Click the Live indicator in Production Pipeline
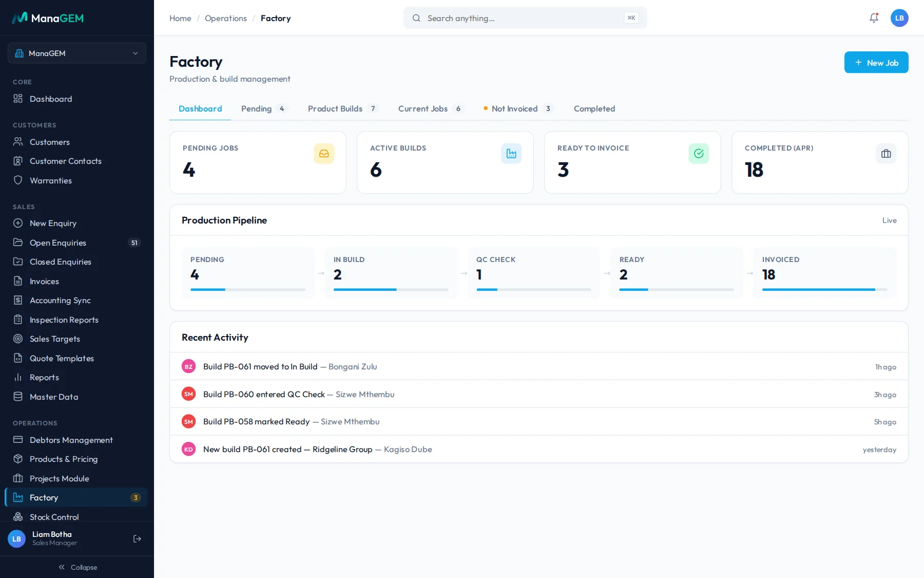924x578 pixels. [x=889, y=220]
